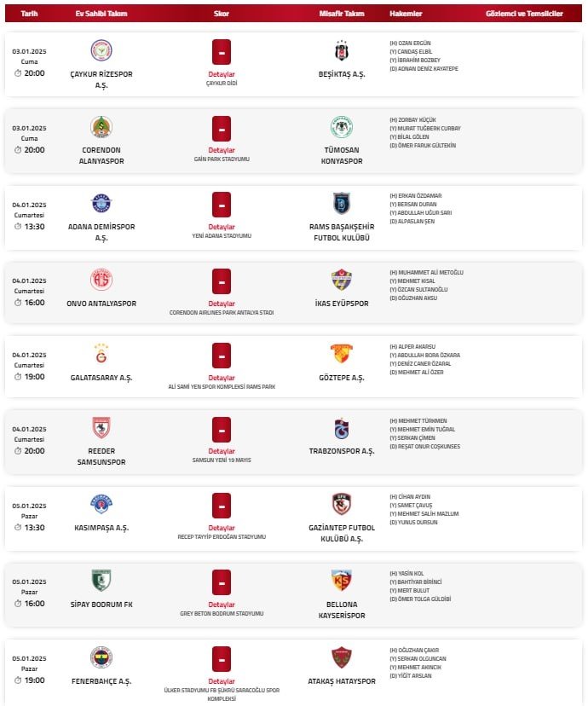Click the Galatasaray A.Ş. team logo

click(x=101, y=353)
